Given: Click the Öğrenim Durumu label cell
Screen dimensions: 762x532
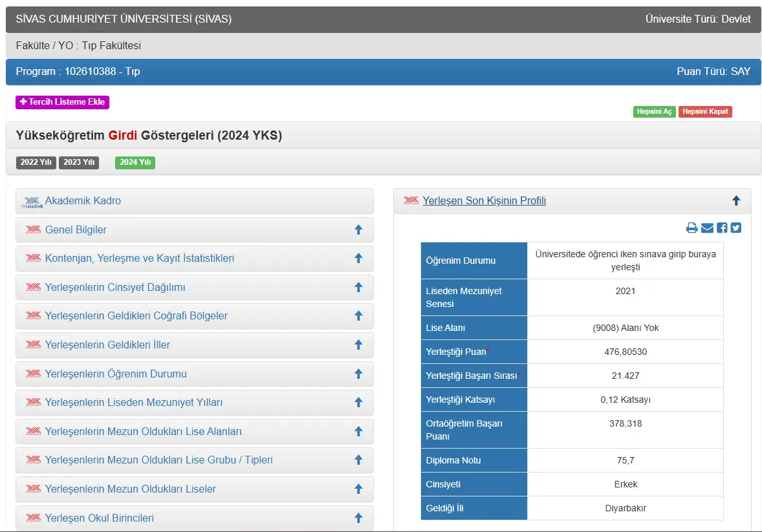Looking at the screenshot, I should pos(474,261).
